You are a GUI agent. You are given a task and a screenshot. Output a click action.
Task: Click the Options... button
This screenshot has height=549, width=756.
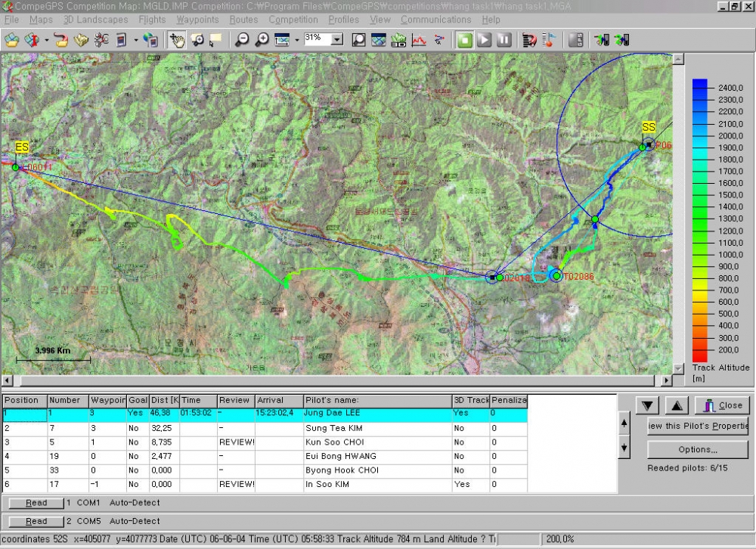click(698, 450)
